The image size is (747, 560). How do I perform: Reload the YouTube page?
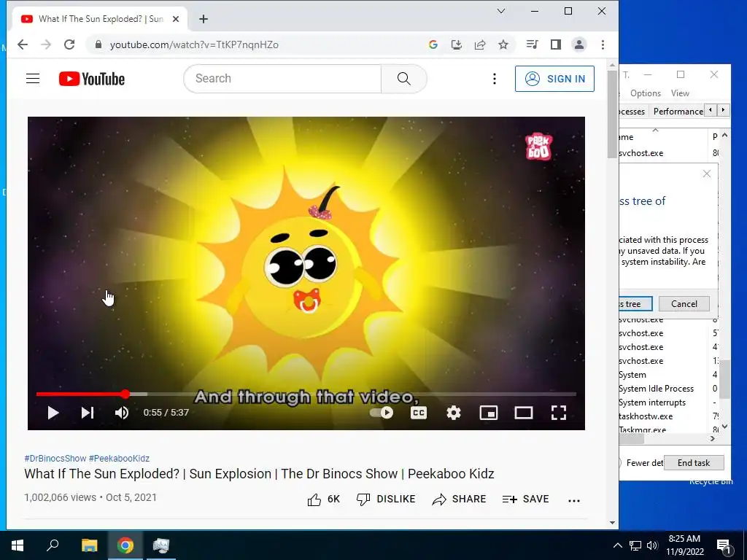tap(69, 44)
